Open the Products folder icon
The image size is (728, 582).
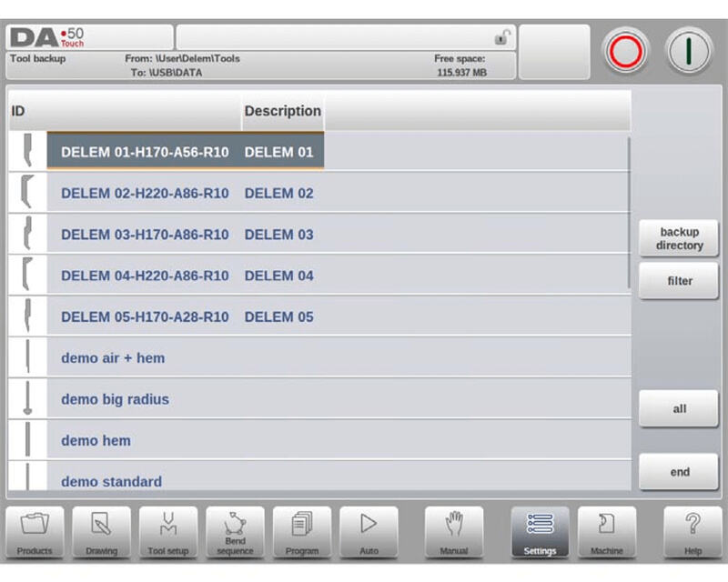pos(35,532)
